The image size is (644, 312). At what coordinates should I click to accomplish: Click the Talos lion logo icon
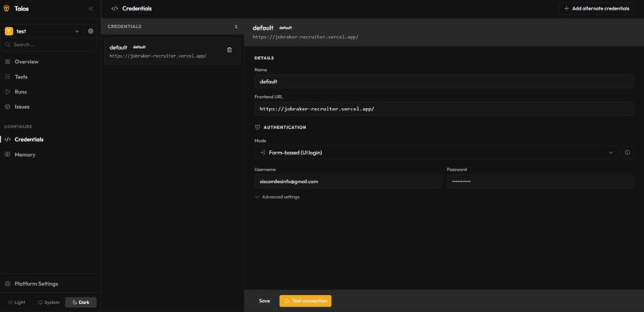tap(6, 9)
